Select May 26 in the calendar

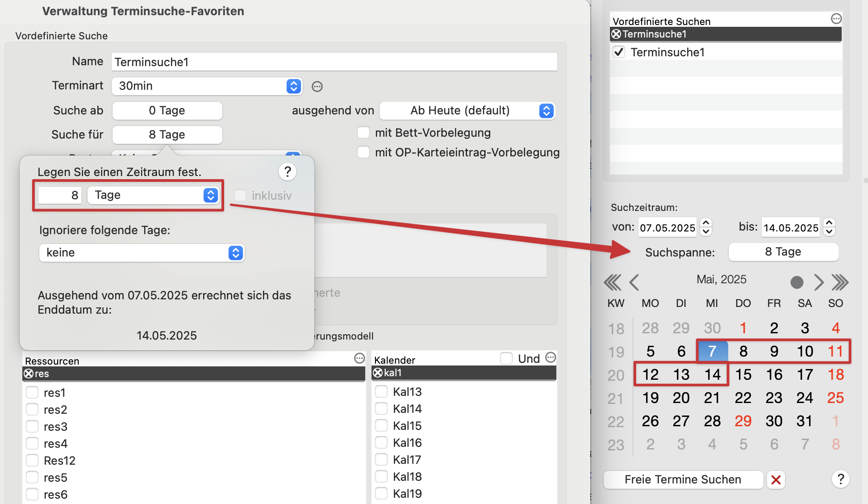pyautogui.click(x=651, y=421)
